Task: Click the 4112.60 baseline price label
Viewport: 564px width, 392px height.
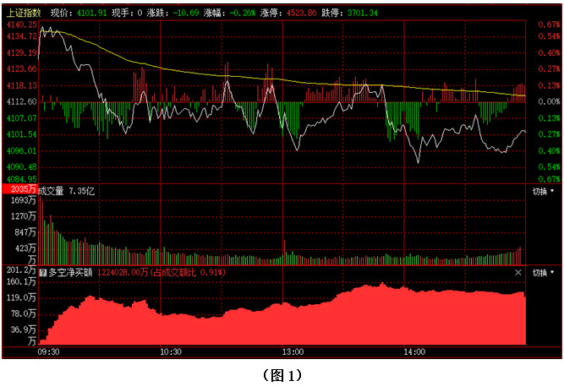Action: [x=21, y=101]
